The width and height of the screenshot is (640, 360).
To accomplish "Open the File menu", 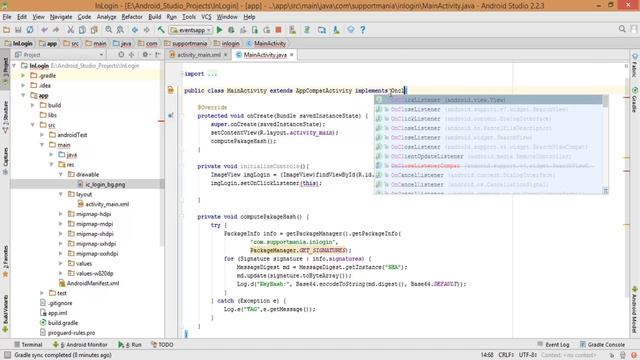I will tap(7, 17).
